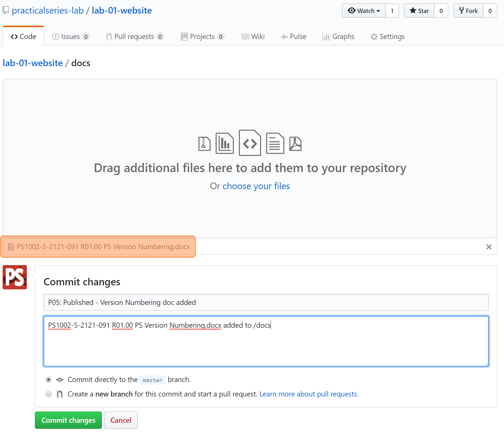The width and height of the screenshot is (504, 432).
Task: Star the repository
Action: 419,11
